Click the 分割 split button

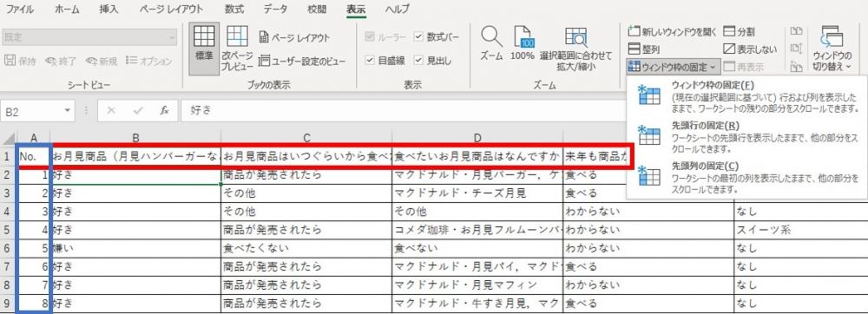[x=739, y=32]
